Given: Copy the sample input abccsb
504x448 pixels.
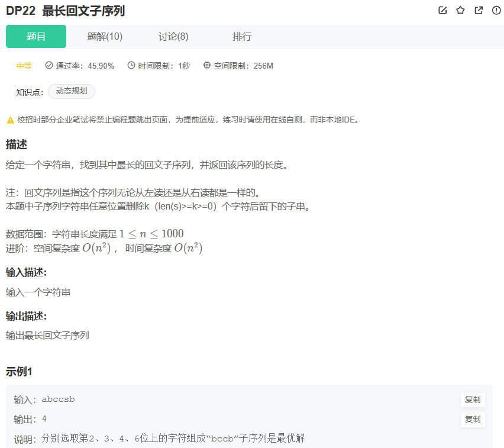Looking at the screenshot, I should [x=473, y=399].
